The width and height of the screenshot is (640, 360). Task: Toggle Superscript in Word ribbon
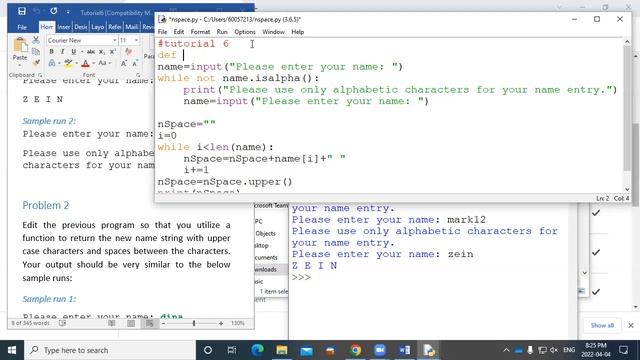point(113,52)
